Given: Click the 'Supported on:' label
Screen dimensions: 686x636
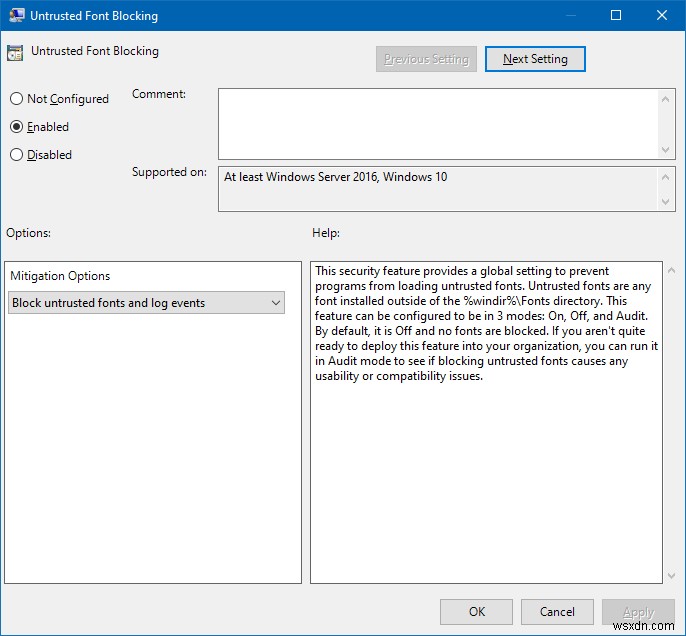Looking at the screenshot, I should coord(169,172).
